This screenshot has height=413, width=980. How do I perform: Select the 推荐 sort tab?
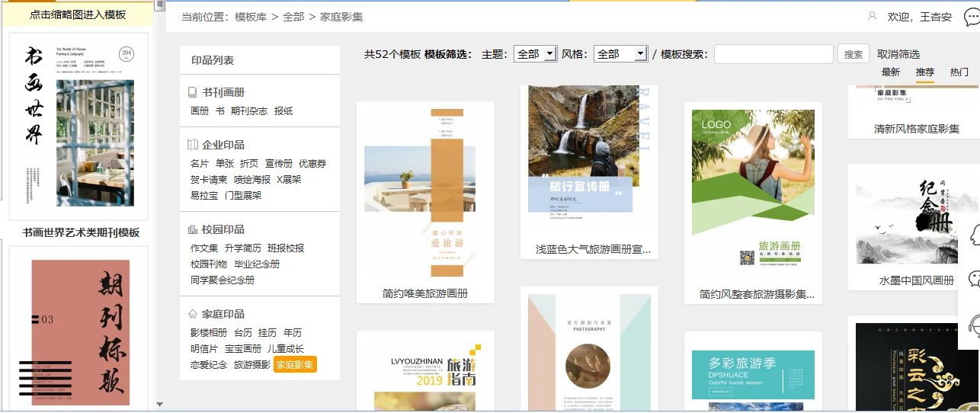coord(924,72)
